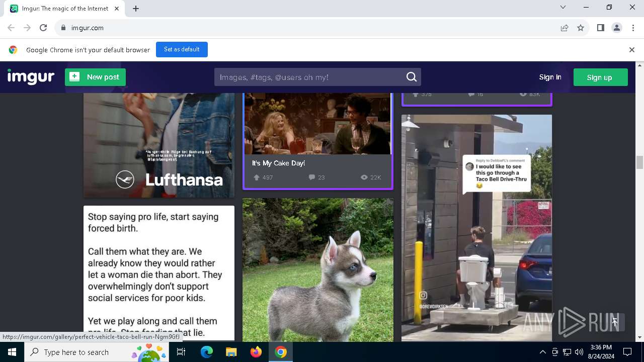
Task: Dismiss the default browser notification bar
Action: pos(631,49)
